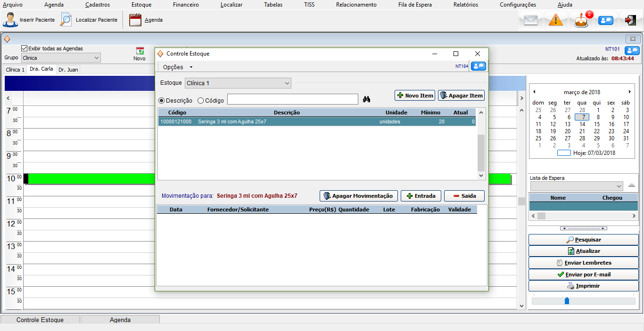The height and width of the screenshot is (331, 644).
Task: Open the birthday cake notifications icon
Action: point(581,20)
